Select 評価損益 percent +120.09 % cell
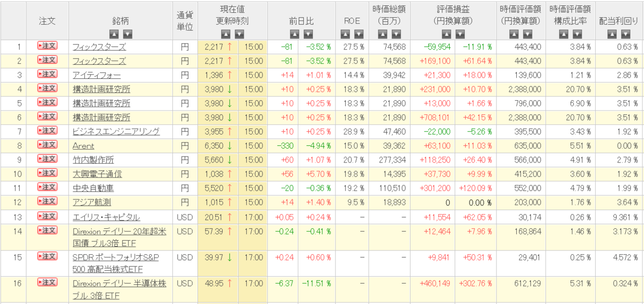Viewport: 644px width, 304px height. [x=476, y=188]
